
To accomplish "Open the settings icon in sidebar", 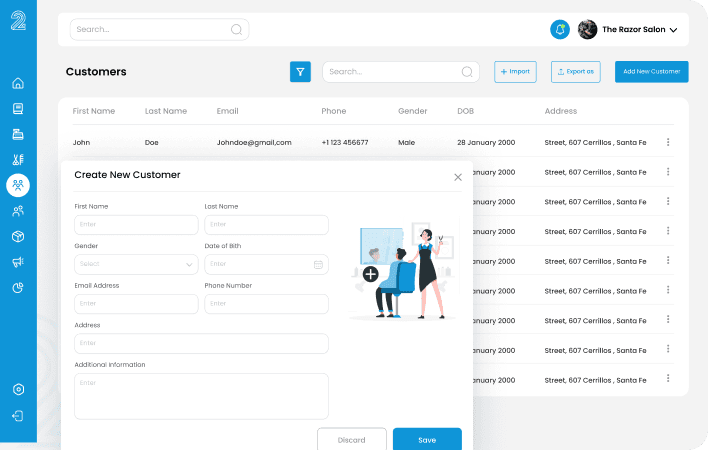I will click(18, 390).
